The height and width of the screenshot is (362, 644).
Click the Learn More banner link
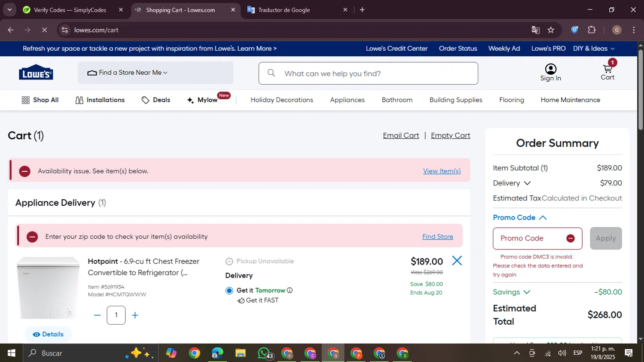(x=257, y=49)
